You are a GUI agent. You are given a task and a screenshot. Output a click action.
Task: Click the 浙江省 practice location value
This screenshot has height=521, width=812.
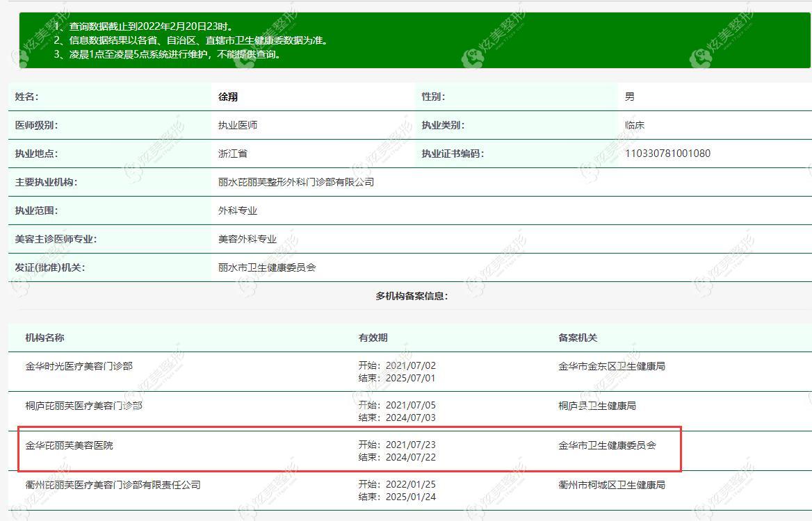pyautogui.click(x=232, y=154)
